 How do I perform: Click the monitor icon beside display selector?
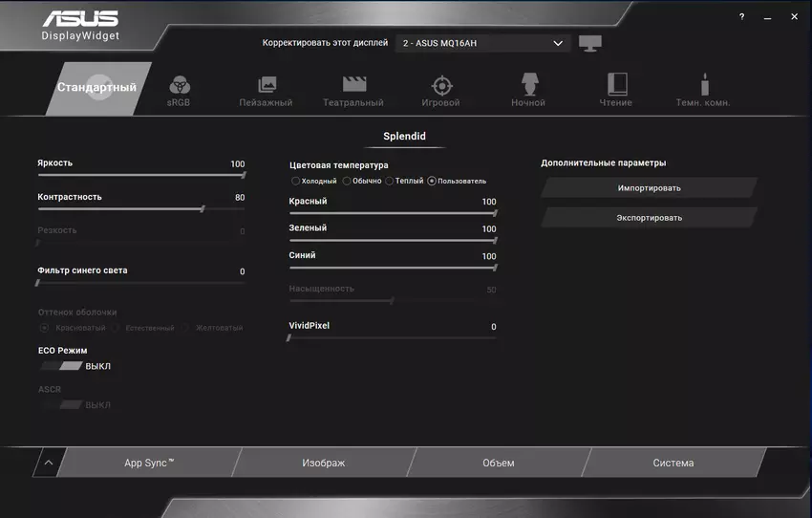590,43
